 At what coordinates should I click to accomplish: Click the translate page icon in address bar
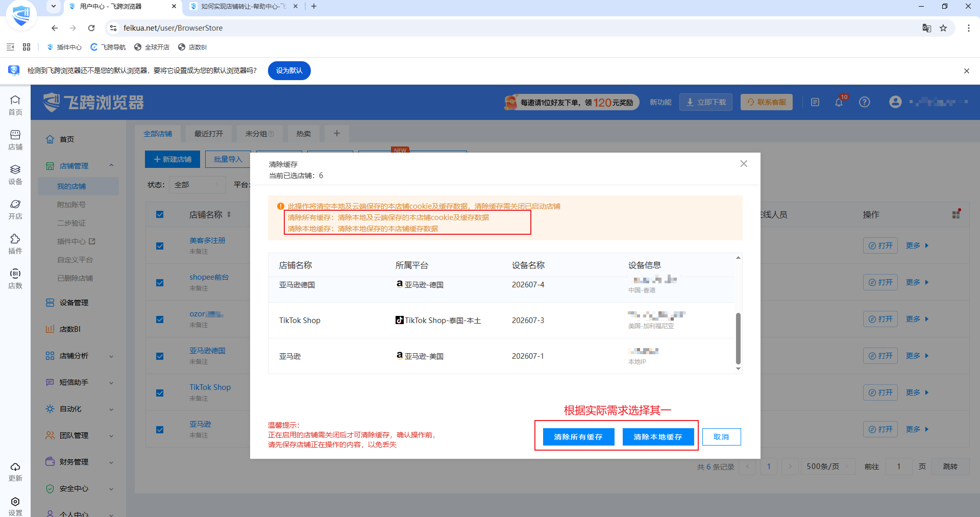(926, 28)
